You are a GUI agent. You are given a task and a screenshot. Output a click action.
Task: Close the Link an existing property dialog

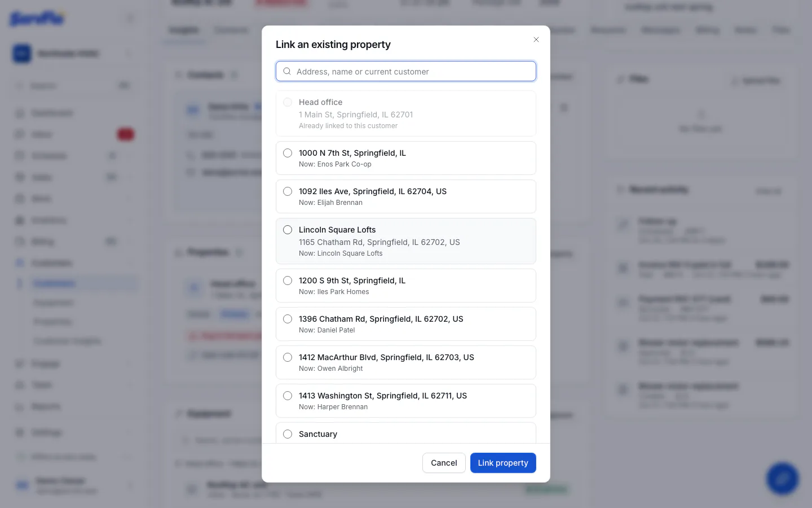click(x=536, y=40)
